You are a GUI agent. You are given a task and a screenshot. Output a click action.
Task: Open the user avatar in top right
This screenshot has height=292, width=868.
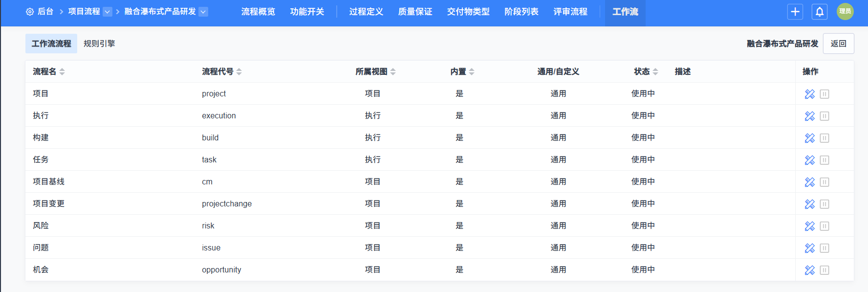(x=845, y=12)
